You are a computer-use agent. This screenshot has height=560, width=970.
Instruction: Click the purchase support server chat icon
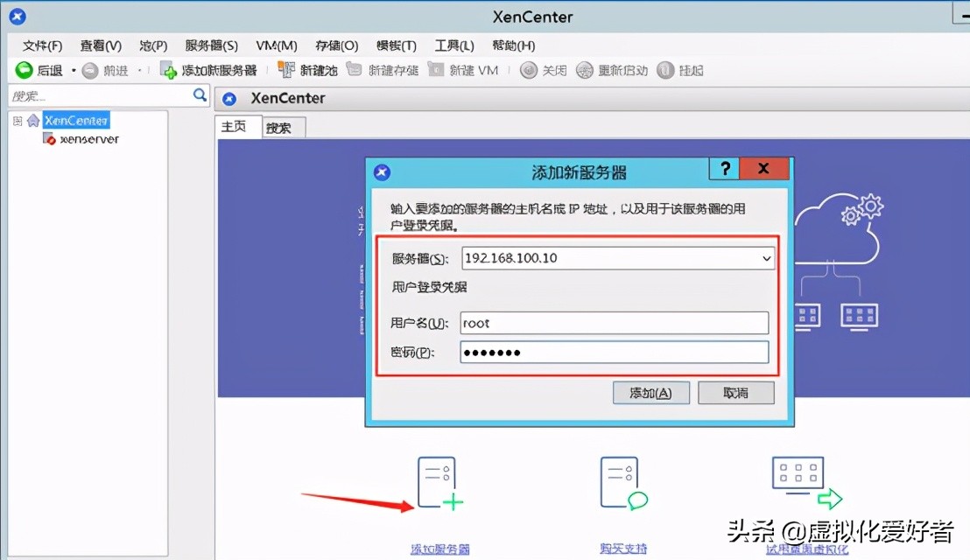coord(623,483)
